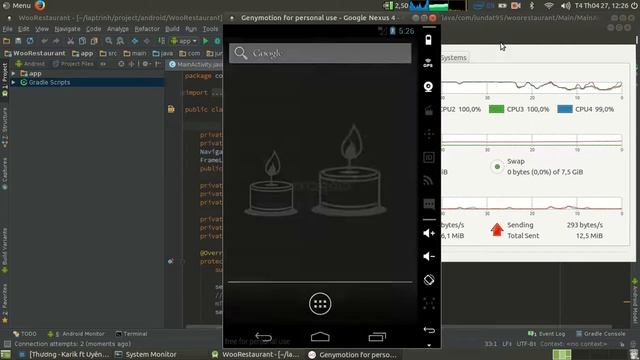640x360 pixels.
Task: Click the Debug app bug icon
Action: tap(217, 41)
